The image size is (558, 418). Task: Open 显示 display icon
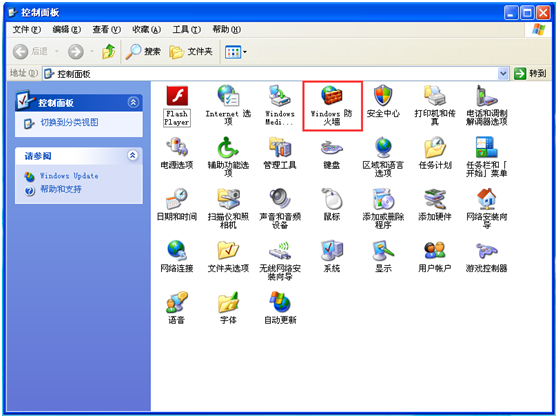[383, 256]
